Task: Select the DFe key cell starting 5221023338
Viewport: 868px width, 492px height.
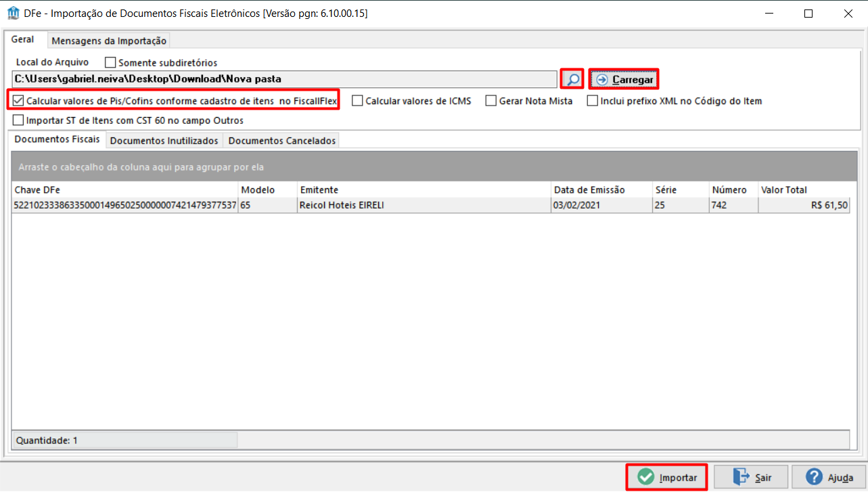Action: pos(125,205)
